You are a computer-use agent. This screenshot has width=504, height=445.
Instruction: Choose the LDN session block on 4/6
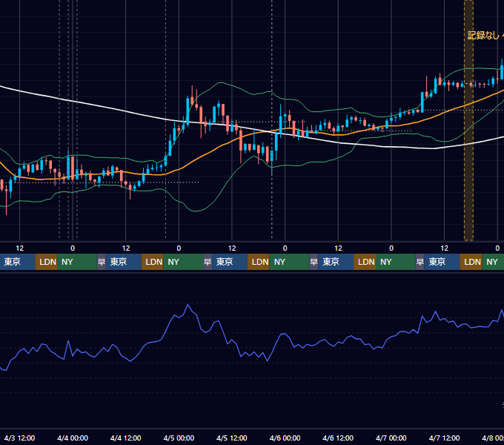365,262
